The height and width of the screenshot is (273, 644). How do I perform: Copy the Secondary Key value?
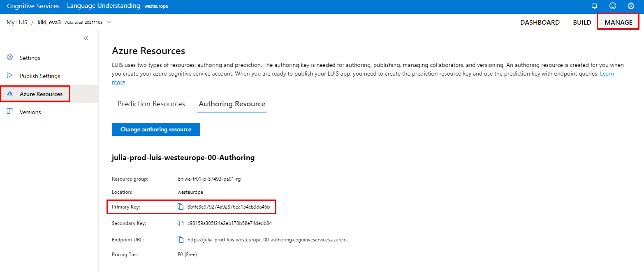click(x=180, y=223)
